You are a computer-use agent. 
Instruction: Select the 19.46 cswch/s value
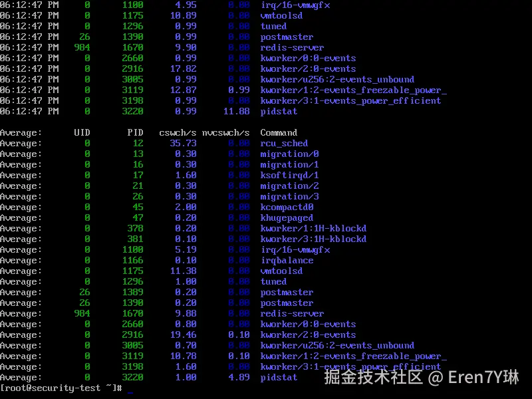[183, 335]
